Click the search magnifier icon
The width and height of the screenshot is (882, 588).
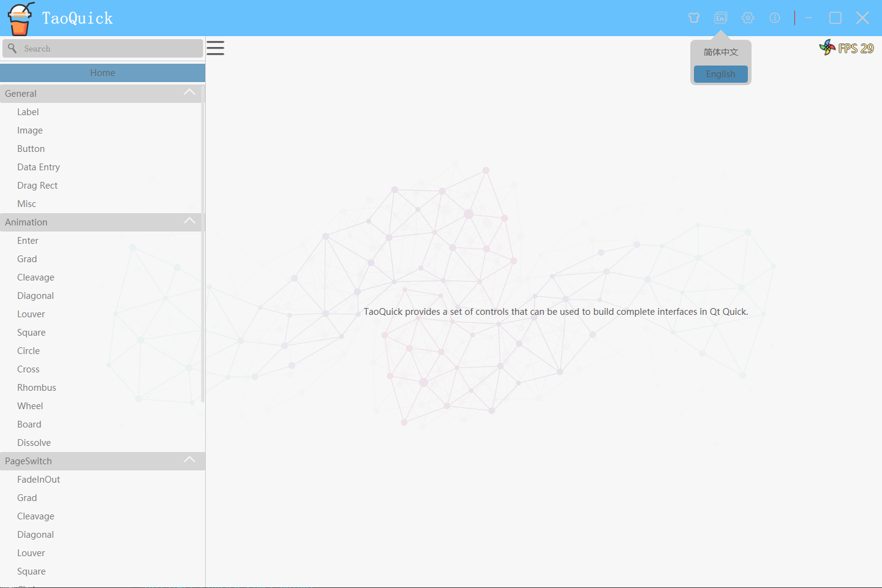point(12,48)
